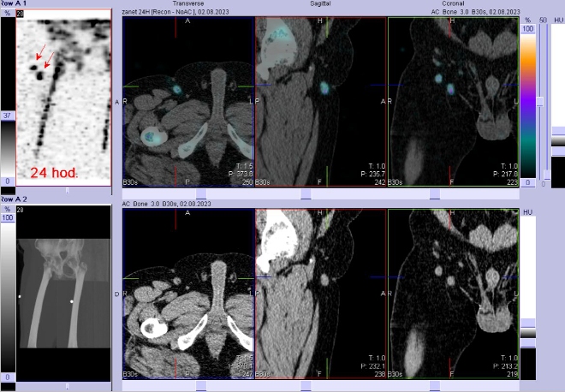Select the top fused Sagittal view
This screenshot has width=565, height=392.
tap(321, 103)
